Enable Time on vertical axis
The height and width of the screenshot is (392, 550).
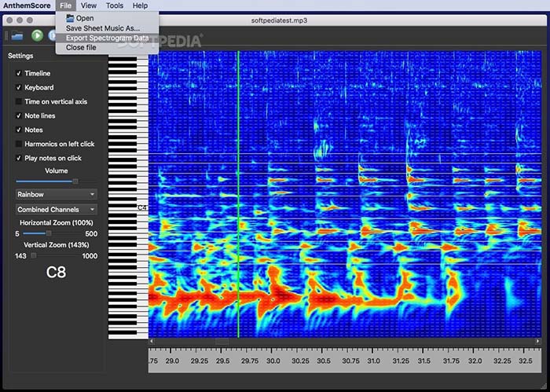click(19, 101)
